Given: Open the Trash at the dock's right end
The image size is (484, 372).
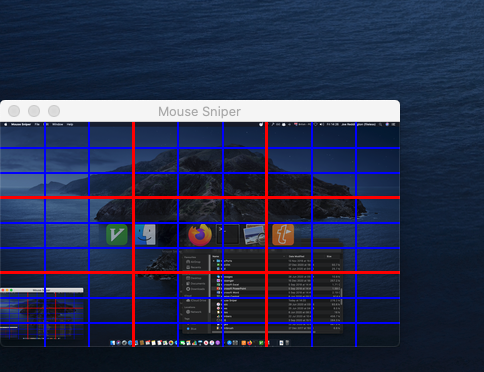Looking at the screenshot, I should (287, 343).
